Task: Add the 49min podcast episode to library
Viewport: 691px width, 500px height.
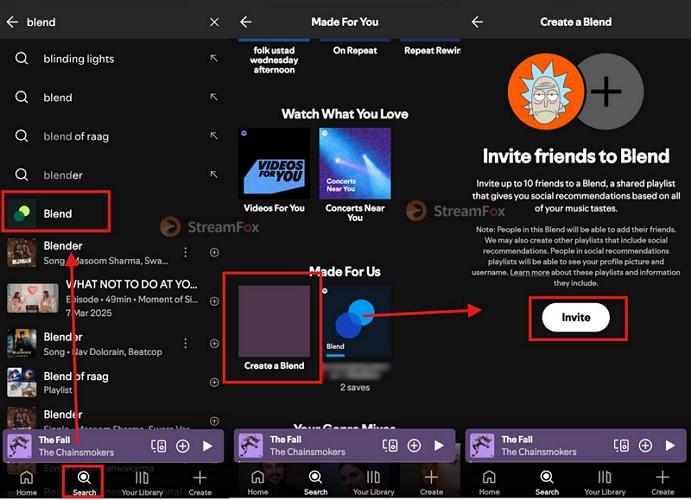Action: [x=215, y=301]
